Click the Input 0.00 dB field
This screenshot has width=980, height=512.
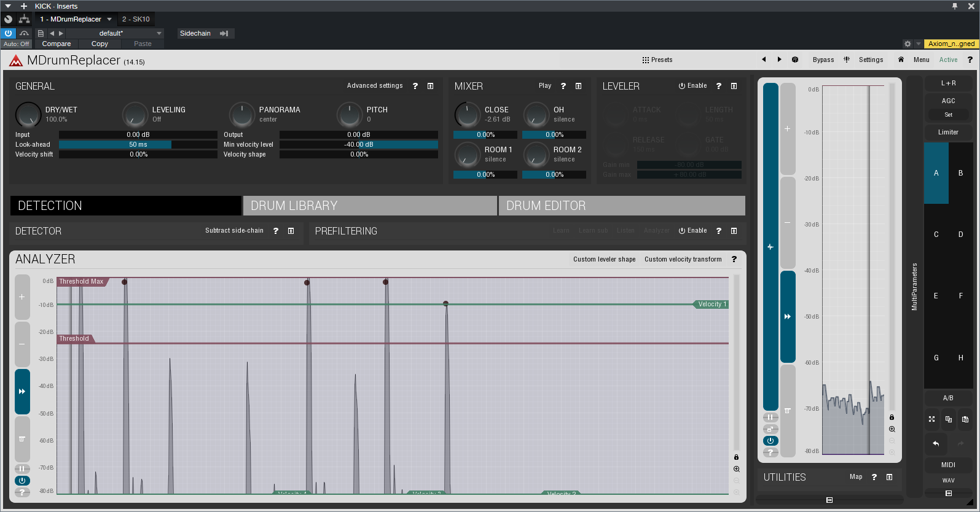tap(138, 134)
